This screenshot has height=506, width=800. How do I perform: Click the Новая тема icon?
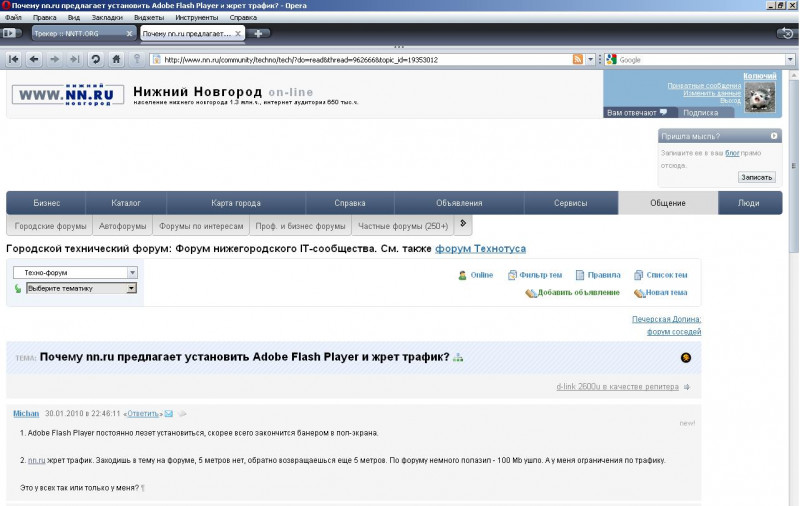[639, 293]
